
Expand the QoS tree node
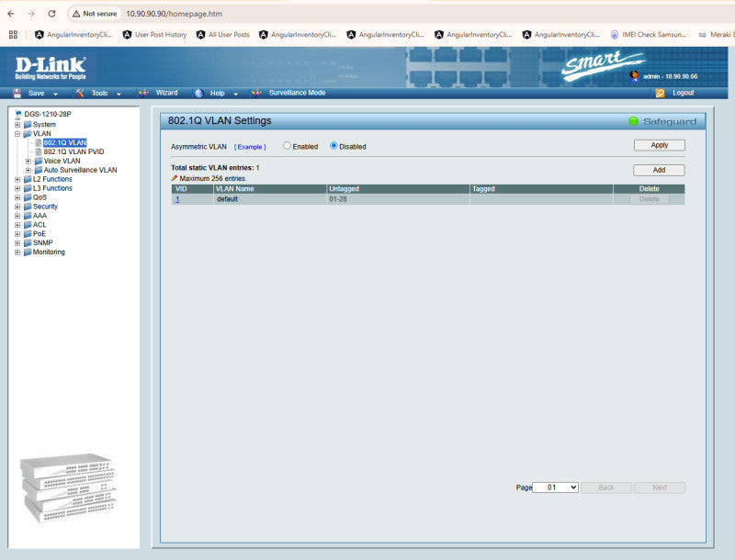[17, 197]
